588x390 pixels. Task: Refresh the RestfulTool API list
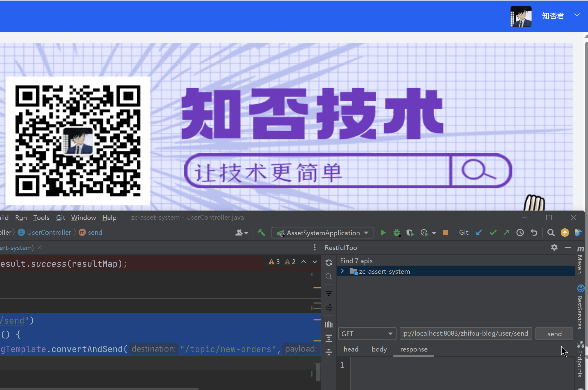coord(329,263)
